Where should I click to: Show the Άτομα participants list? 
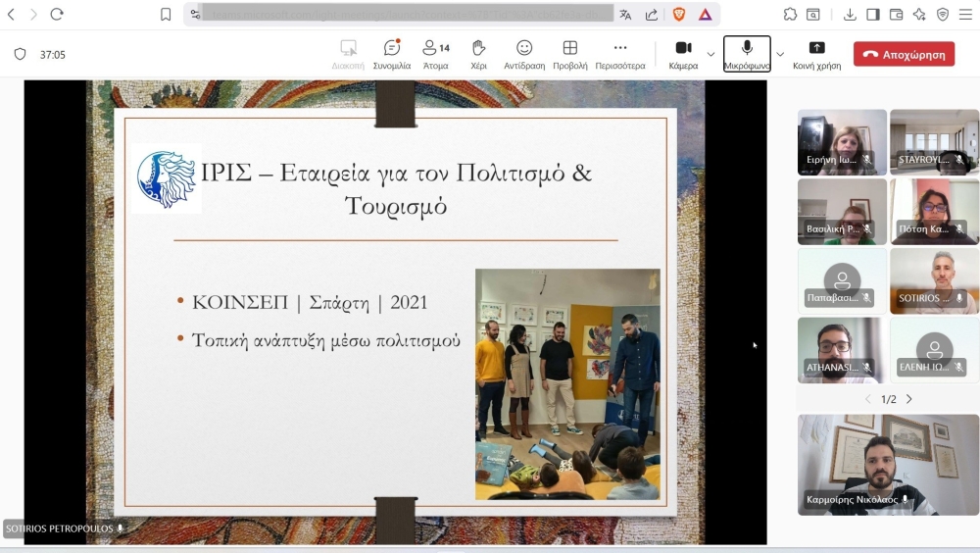click(x=436, y=55)
